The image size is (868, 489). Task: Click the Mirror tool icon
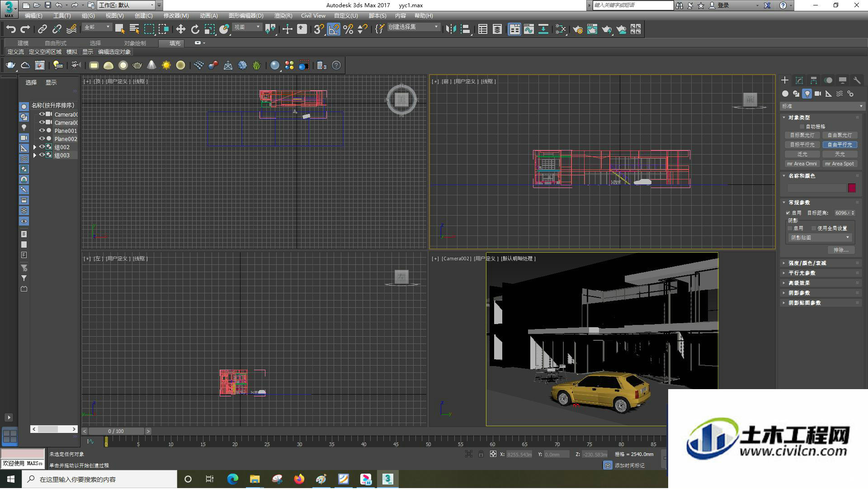[450, 29]
